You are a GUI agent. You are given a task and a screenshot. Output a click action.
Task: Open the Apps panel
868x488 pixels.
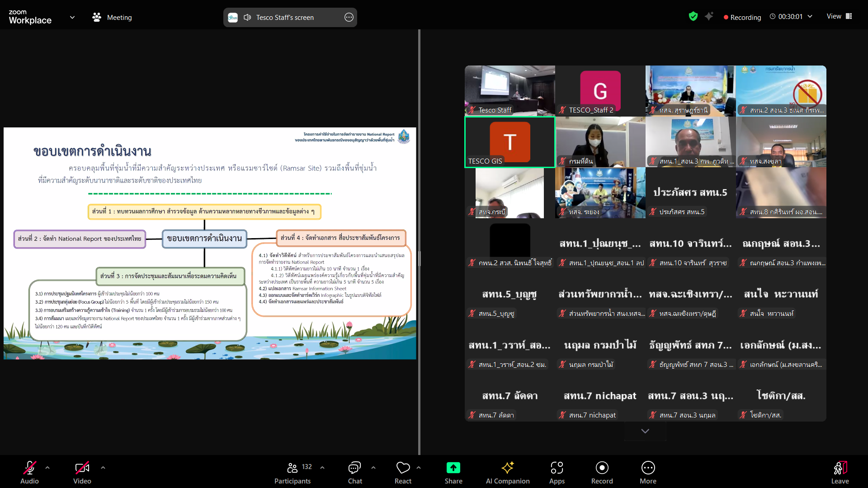coord(557,472)
